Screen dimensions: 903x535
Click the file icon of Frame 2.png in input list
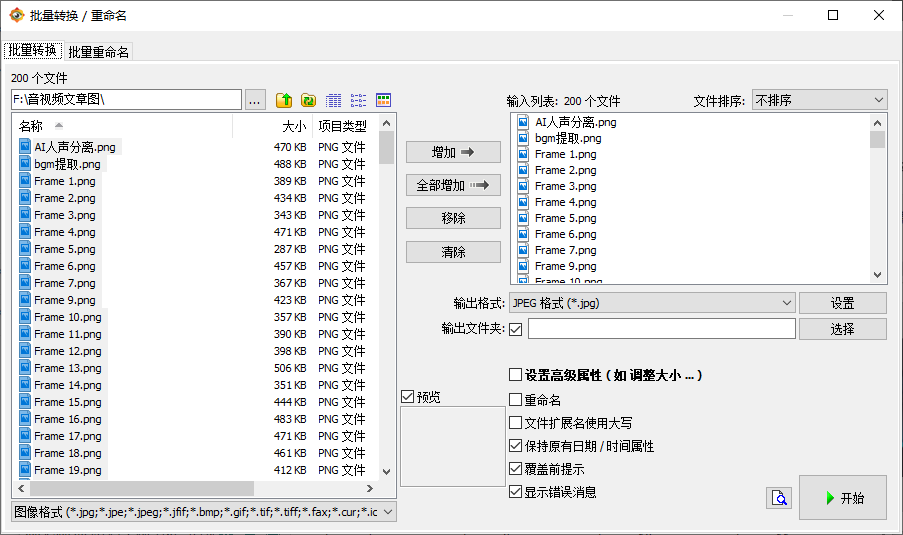pos(523,170)
